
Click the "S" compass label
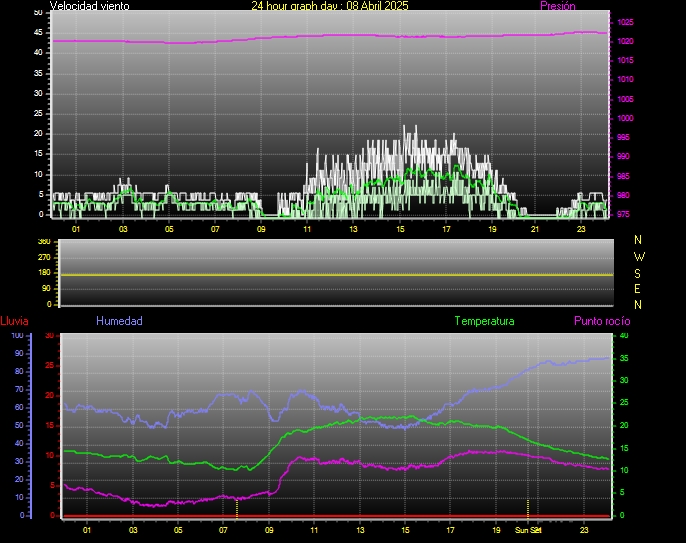[638, 273]
